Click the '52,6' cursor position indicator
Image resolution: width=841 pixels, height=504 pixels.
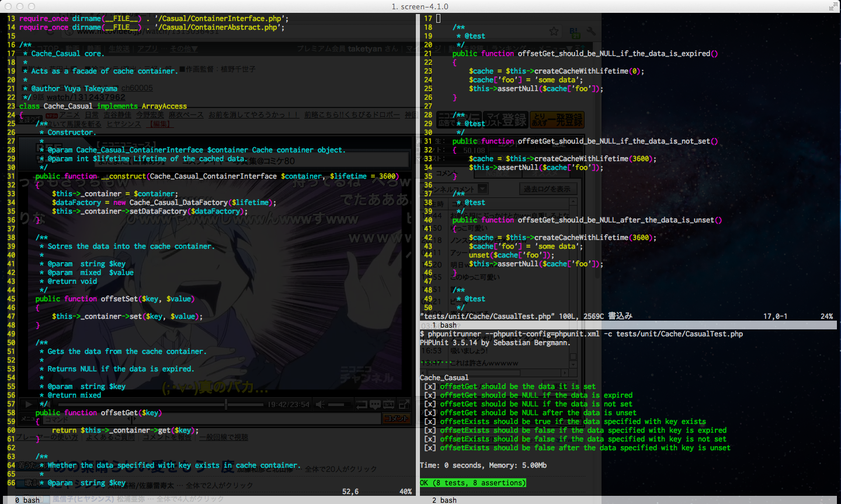(x=350, y=492)
